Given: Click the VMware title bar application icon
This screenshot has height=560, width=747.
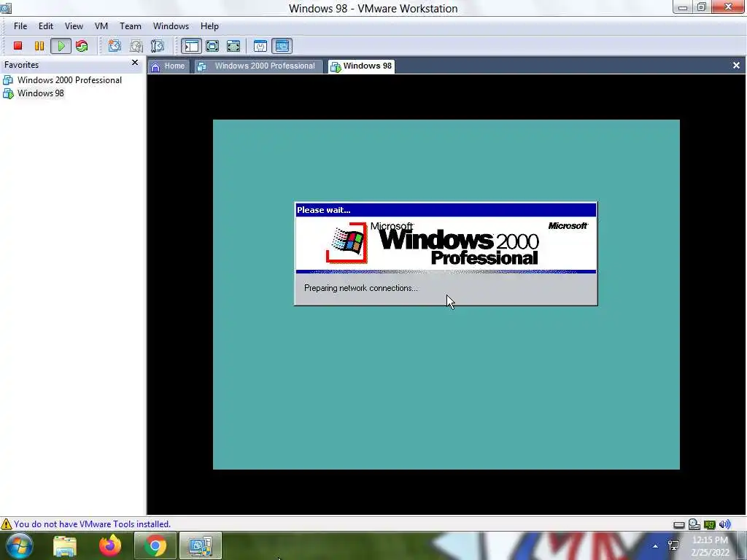Looking at the screenshot, I should coord(6,7).
